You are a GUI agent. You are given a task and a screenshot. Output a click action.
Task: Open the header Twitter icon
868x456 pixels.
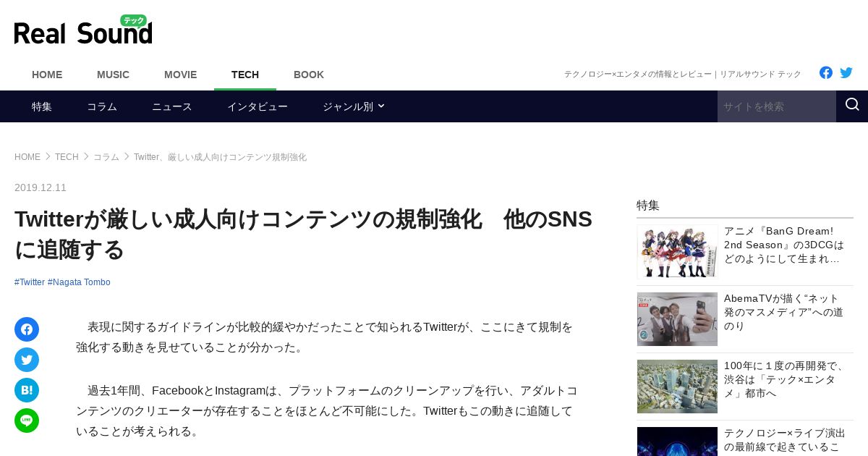pyautogui.click(x=846, y=72)
